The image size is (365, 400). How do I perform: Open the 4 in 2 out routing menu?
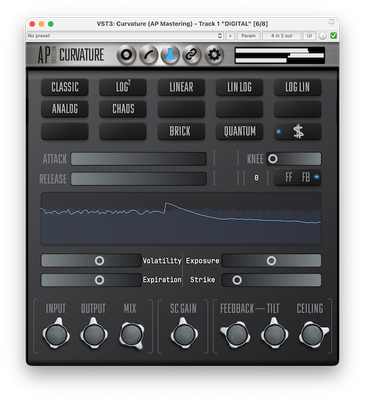coord(282,36)
